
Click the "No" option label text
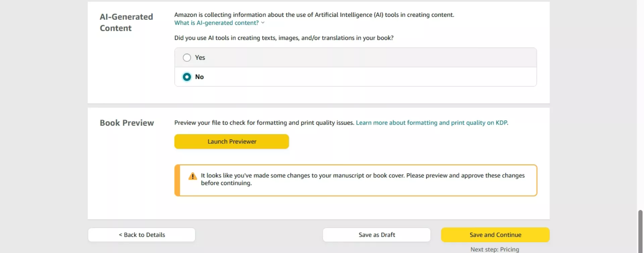point(200,77)
